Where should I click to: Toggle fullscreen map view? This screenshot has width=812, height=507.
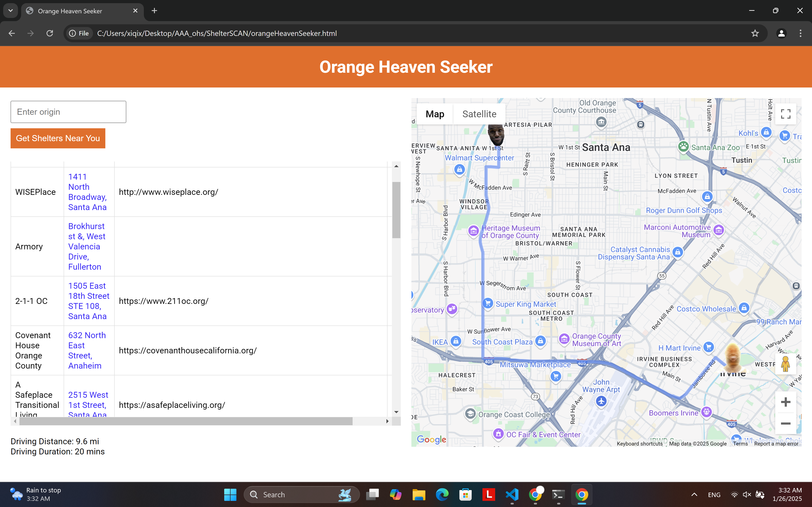coord(786,114)
